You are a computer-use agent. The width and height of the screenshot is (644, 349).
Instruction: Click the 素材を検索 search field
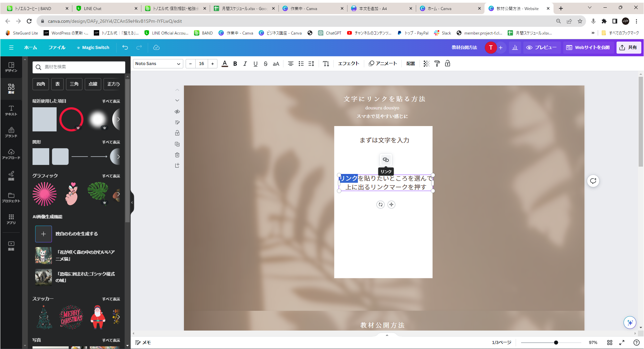pyautogui.click(x=79, y=67)
